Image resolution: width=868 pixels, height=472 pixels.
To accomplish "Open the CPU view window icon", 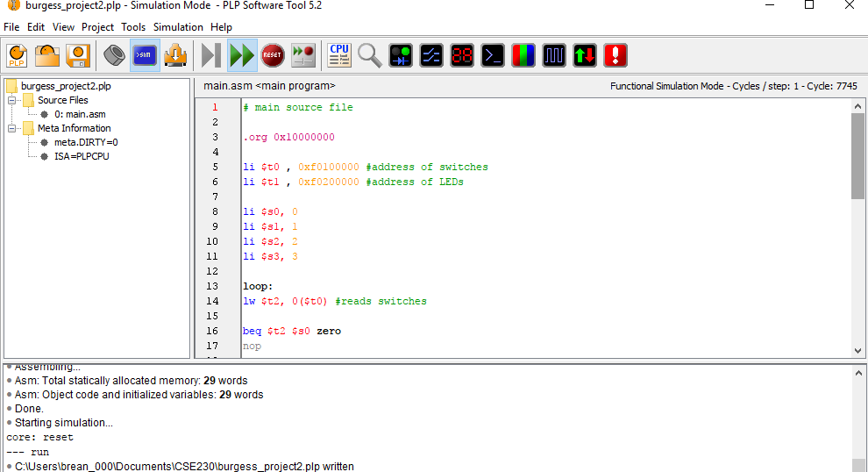I will click(x=339, y=56).
